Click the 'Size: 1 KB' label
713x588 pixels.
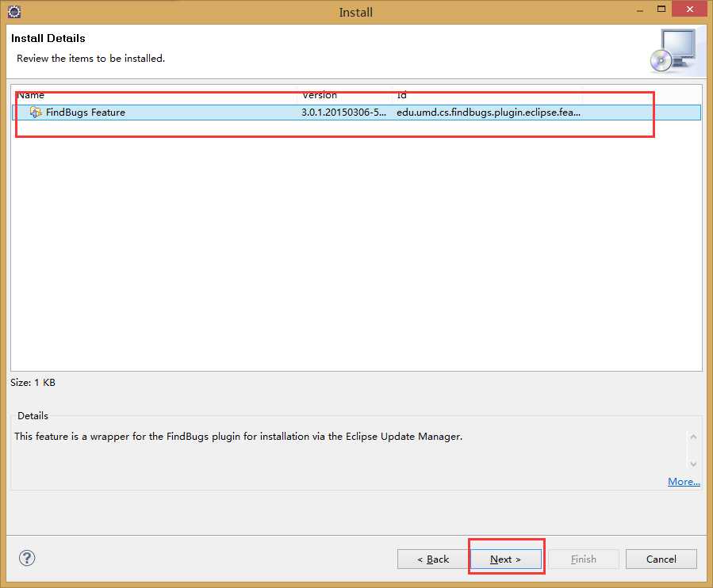(x=33, y=383)
